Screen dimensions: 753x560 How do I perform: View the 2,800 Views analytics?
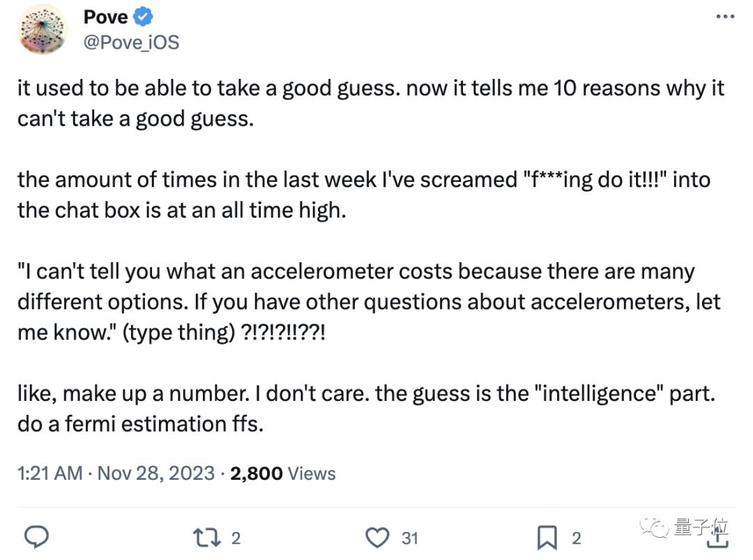click(282, 474)
